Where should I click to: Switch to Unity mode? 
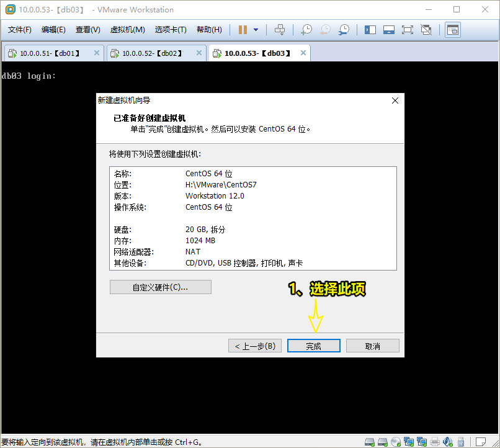426,30
